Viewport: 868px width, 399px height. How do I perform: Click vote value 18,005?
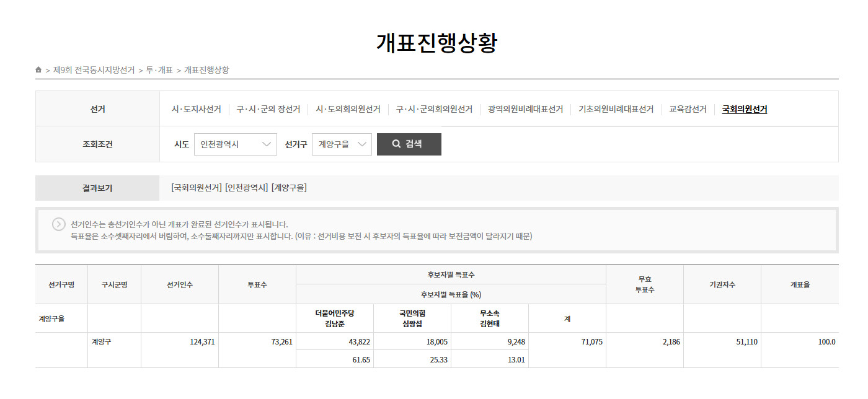pos(436,341)
